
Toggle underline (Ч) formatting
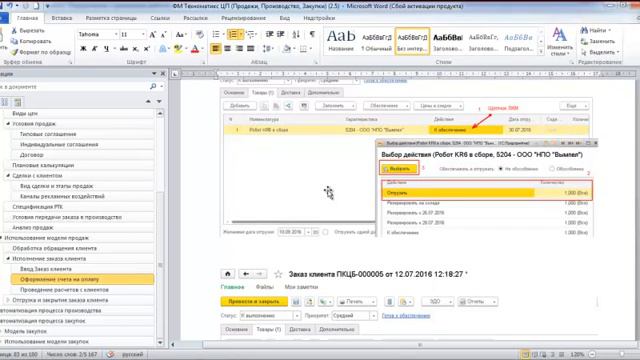[x=106, y=49]
